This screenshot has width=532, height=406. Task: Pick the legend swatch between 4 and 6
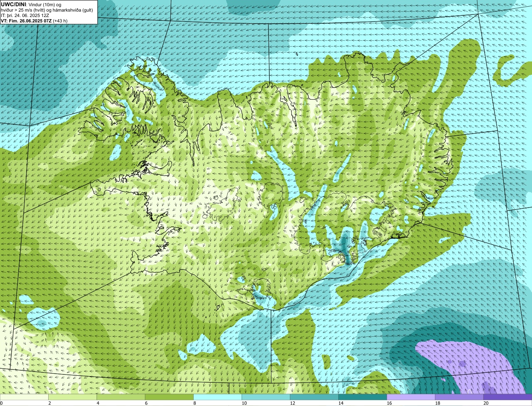(121, 397)
